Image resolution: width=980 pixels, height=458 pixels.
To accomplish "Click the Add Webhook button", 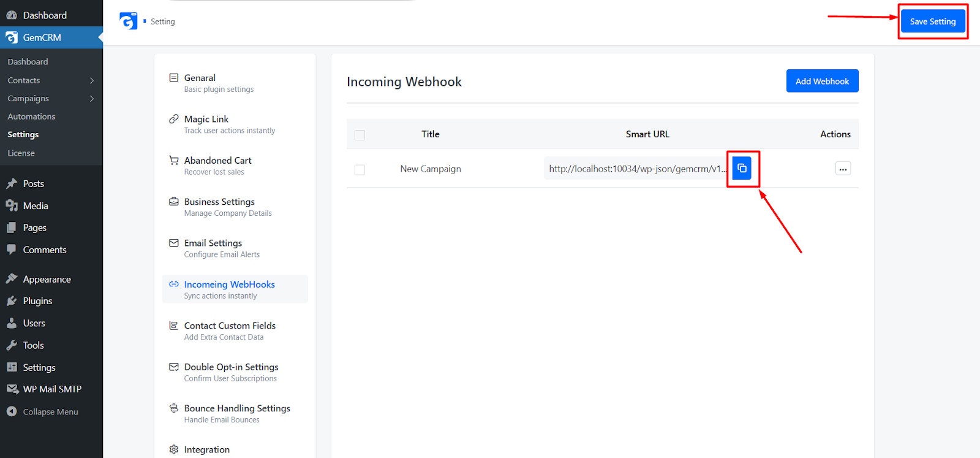I will click(x=822, y=81).
